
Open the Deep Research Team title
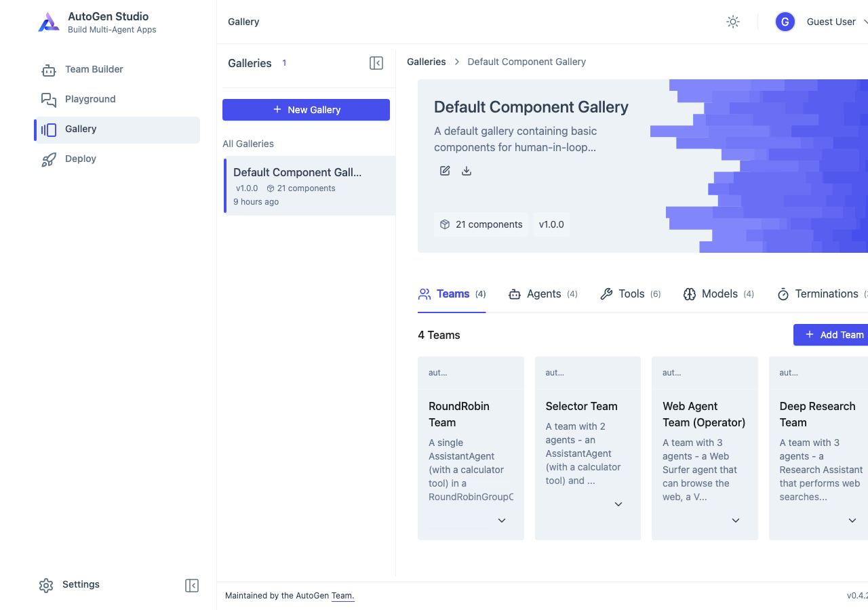coord(818,414)
